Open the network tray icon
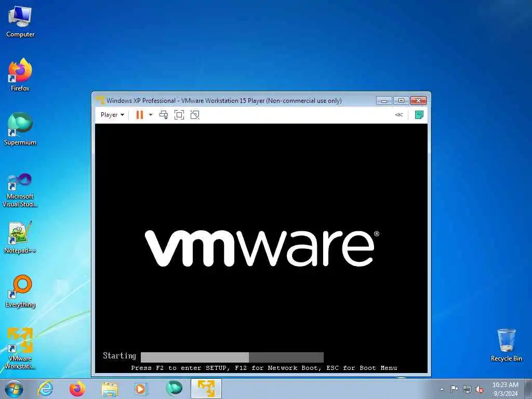Viewport: 532px width, 399px height. [x=467, y=389]
